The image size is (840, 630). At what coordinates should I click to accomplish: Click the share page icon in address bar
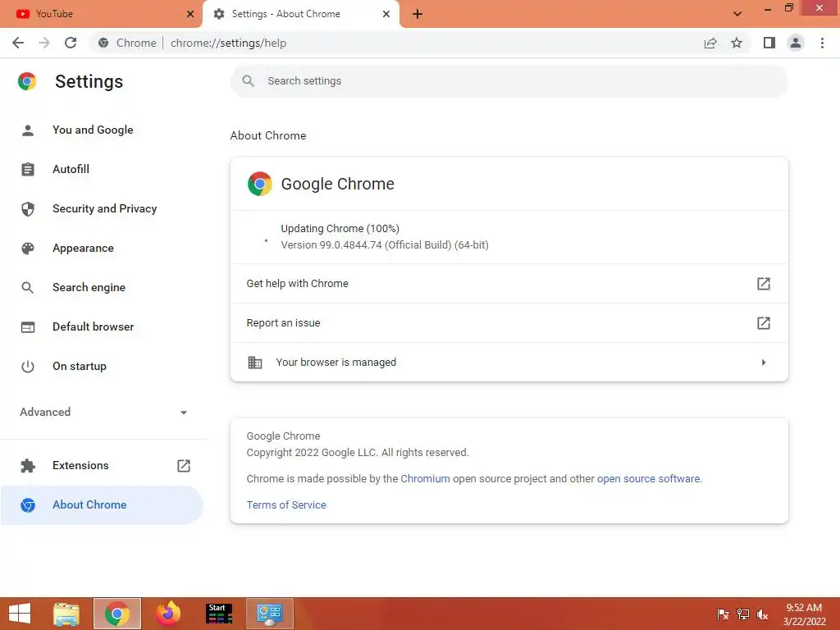[710, 43]
